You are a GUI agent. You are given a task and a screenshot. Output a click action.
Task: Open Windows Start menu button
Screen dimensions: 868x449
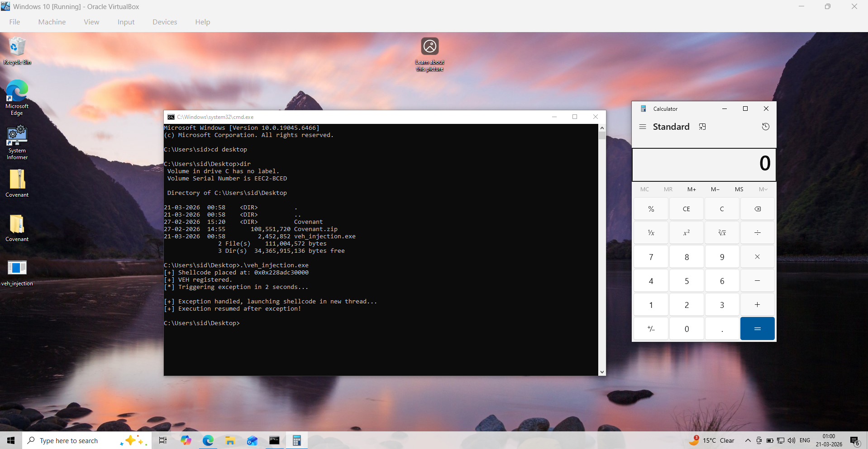coord(11,440)
